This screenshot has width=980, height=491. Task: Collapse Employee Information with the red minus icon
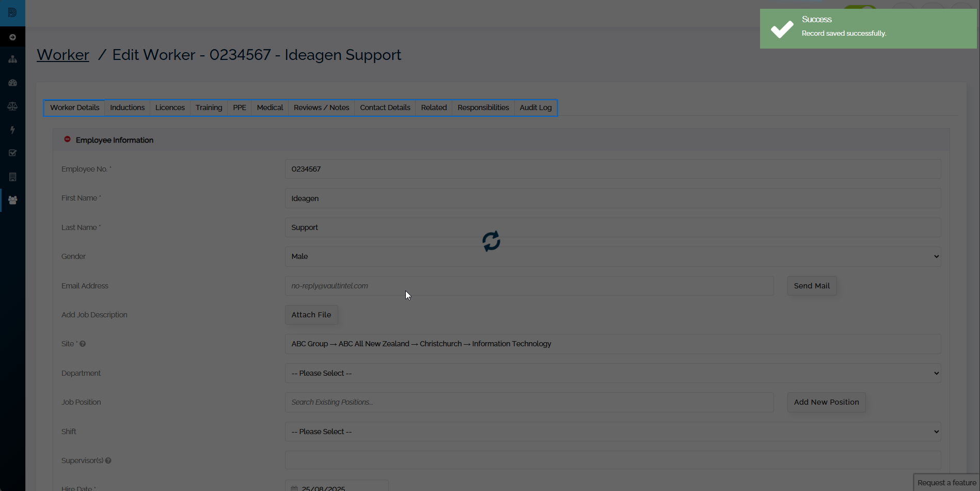point(67,140)
